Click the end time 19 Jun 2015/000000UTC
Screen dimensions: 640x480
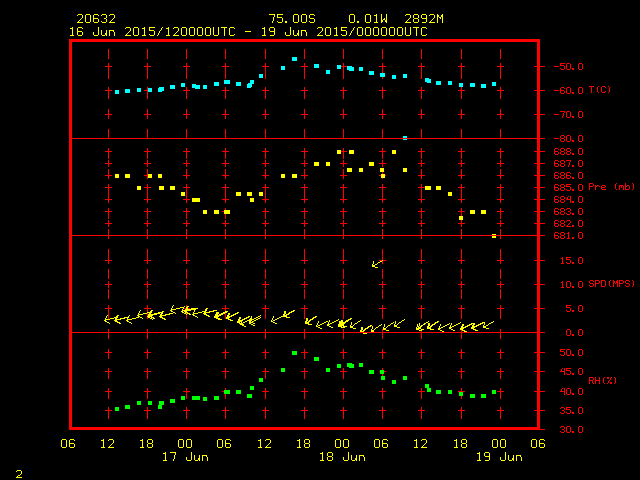344,32
